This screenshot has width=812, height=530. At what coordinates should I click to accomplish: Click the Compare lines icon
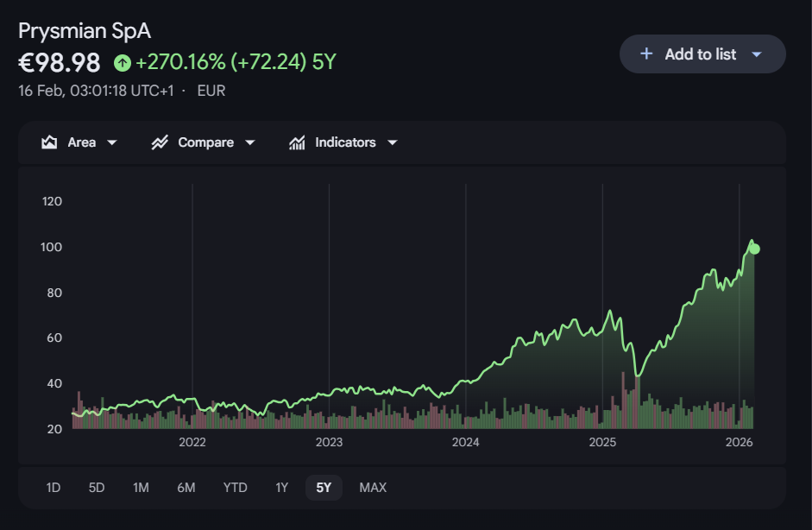tap(160, 142)
